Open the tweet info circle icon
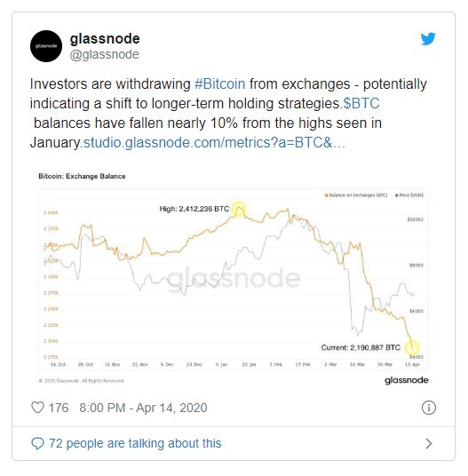This screenshot has height=476, width=468. tap(429, 408)
